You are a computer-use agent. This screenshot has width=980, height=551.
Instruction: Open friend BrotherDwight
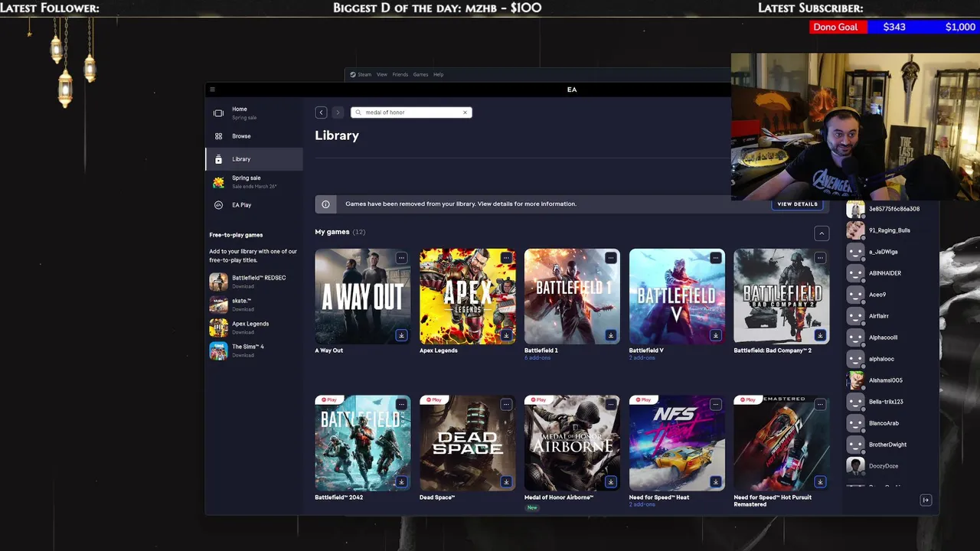click(887, 445)
